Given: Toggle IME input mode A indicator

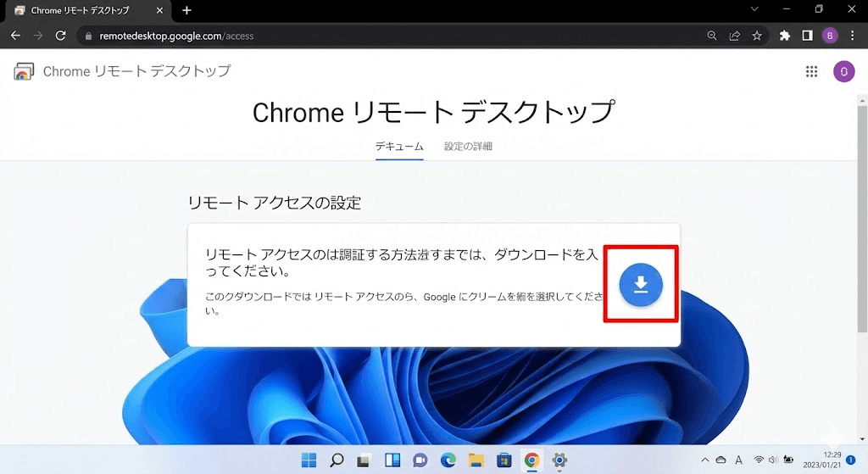Looking at the screenshot, I should point(738,460).
